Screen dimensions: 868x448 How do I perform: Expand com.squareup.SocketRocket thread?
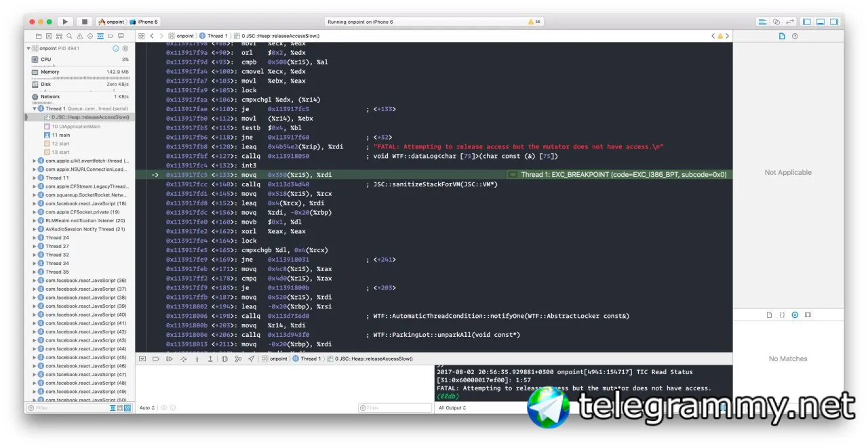click(35, 195)
